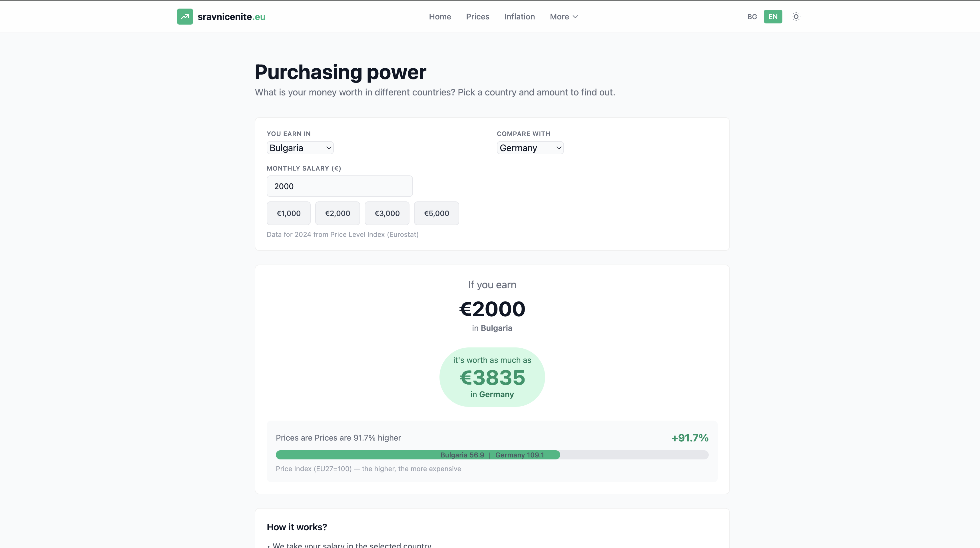Click the 'YOU EARN IN' label
This screenshot has width=980, height=548.
tap(289, 134)
